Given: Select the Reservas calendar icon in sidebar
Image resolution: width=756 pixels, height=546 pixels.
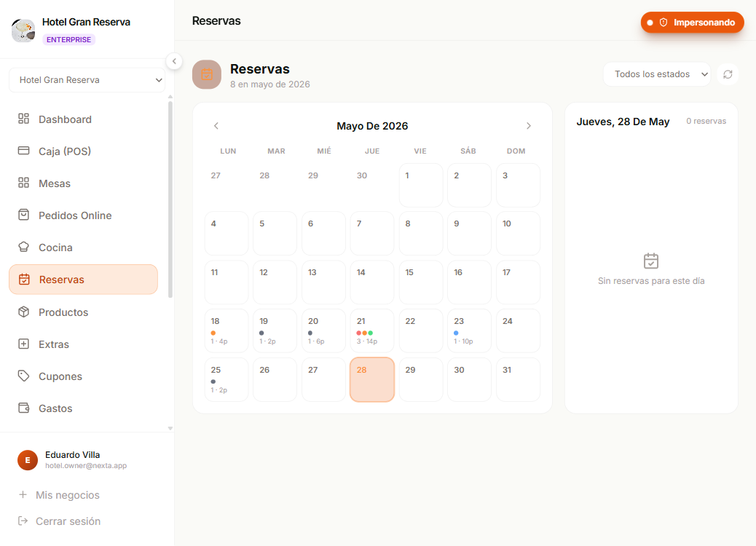Looking at the screenshot, I should pyautogui.click(x=24, y=279).
